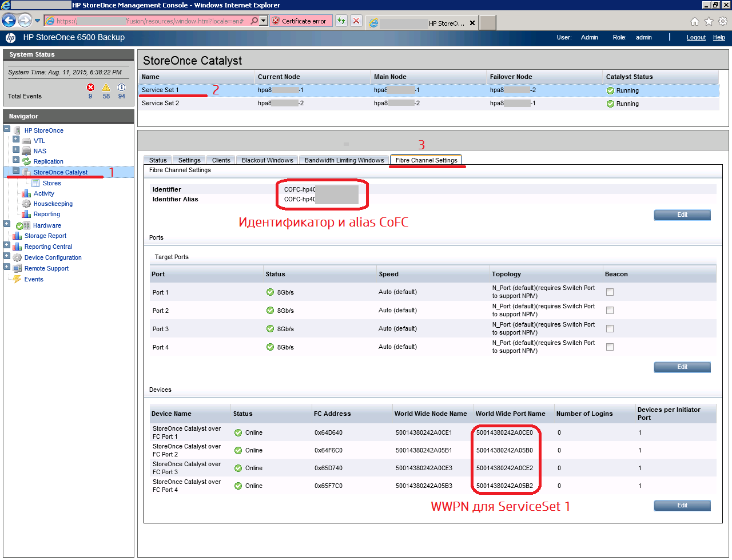Open the address bar URL dropdown arrow
Viewport: 732px width, 560px height.
coord(264,21)
